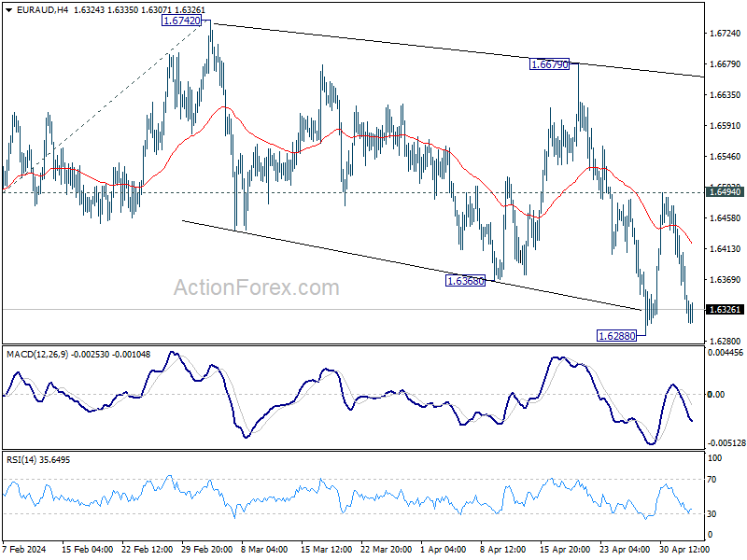Viewport: 747px width, 560px height.
Task: Select the 1.66790 price label
Action: pyautogui.click(x=549, y=64)
